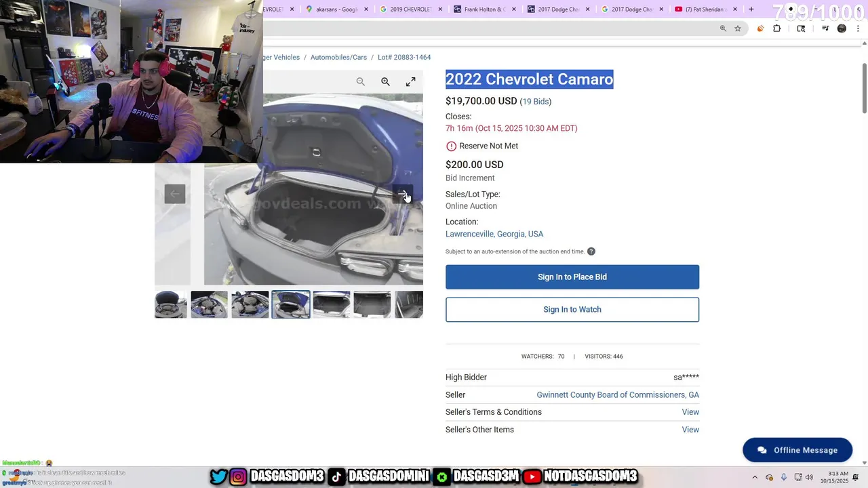Image resolution: width=868 pixels, height=488 pixels.
Task: Select the sixth dark trunk-interior thumbnail
Action: pos(372,305)
